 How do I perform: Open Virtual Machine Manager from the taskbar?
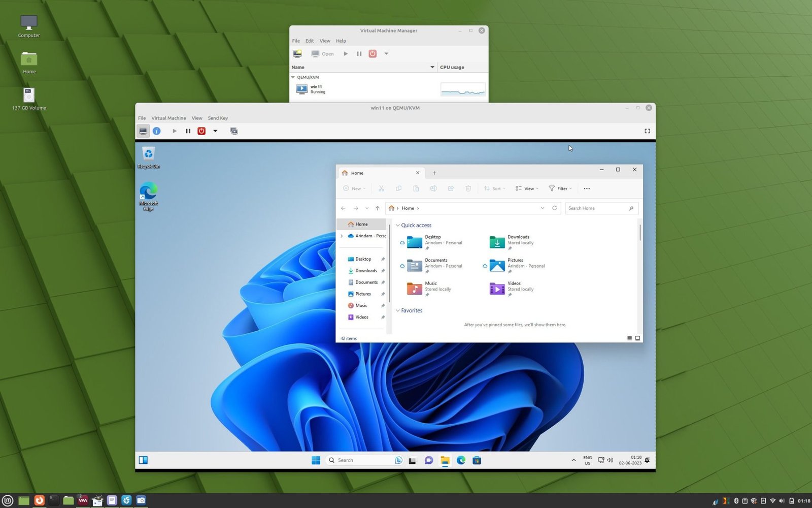tap(83, 500)
